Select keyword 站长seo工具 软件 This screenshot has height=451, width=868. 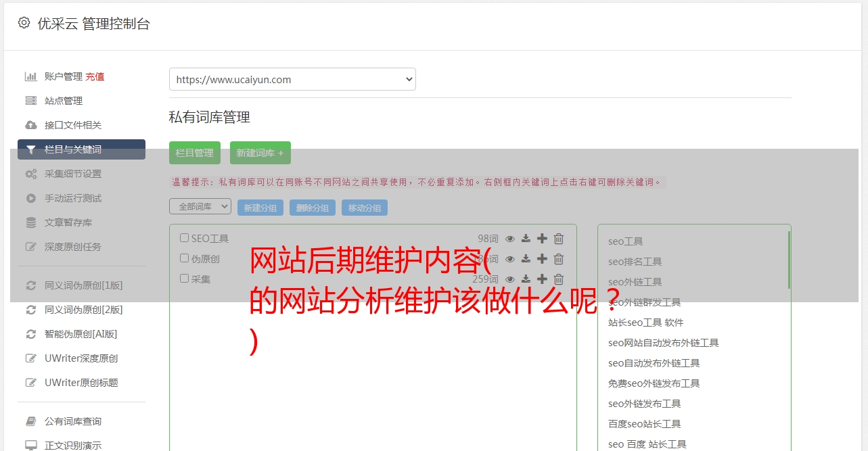[x=646, y=323]
